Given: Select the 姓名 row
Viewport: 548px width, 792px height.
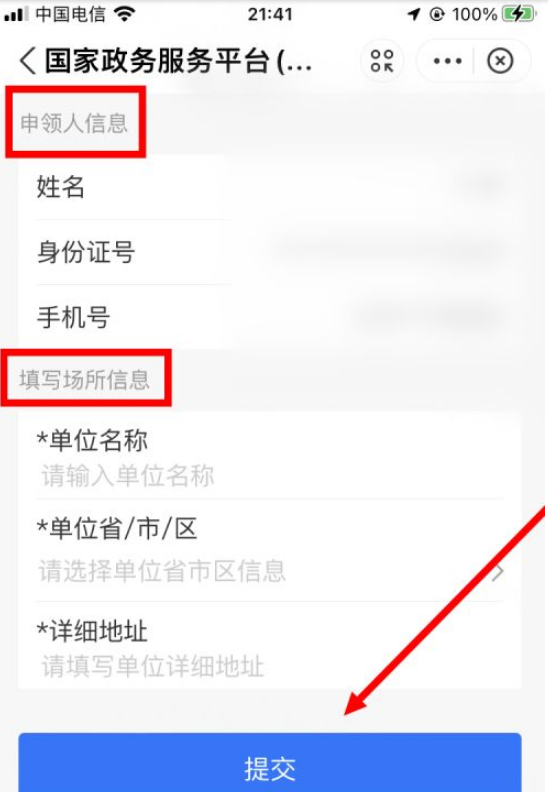Looking at the screenshot, I should 270,187.
